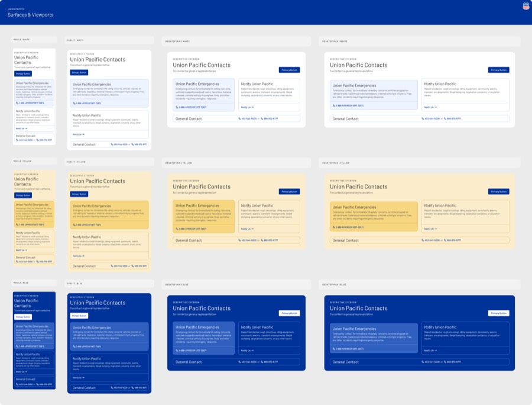Click Union Pacific Emergencies card title, Desktop Min Blue
The height and width of the screenshot is (405, 532).
point(197,328)
